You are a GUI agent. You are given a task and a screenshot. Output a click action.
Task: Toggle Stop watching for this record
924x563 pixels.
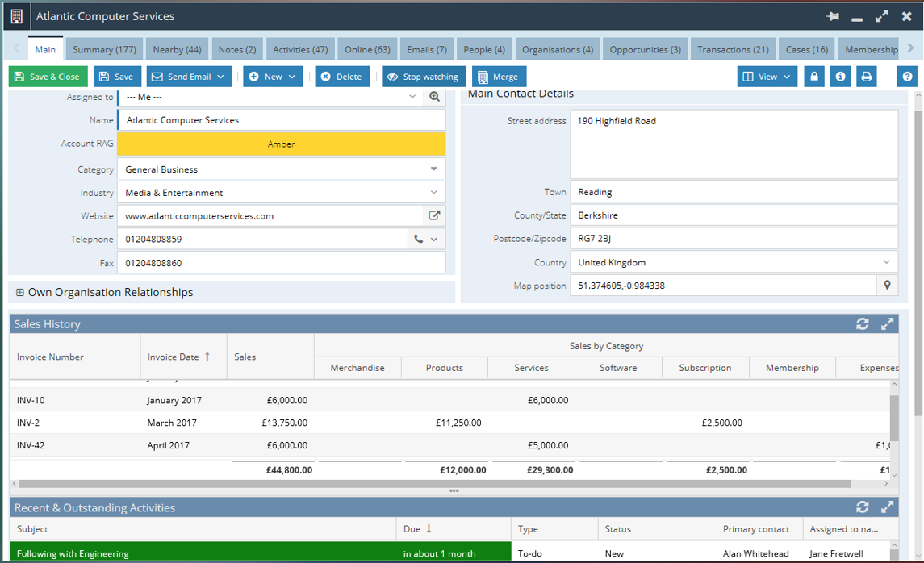[x=424, y=77]
